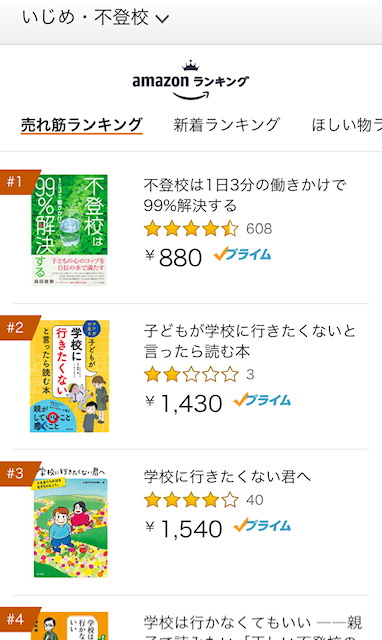This screenshot has width=382, height=640.
Task: Open the green 不登校は99%解決する book cover
Action: pyautogui.click(x=69, y=231)
